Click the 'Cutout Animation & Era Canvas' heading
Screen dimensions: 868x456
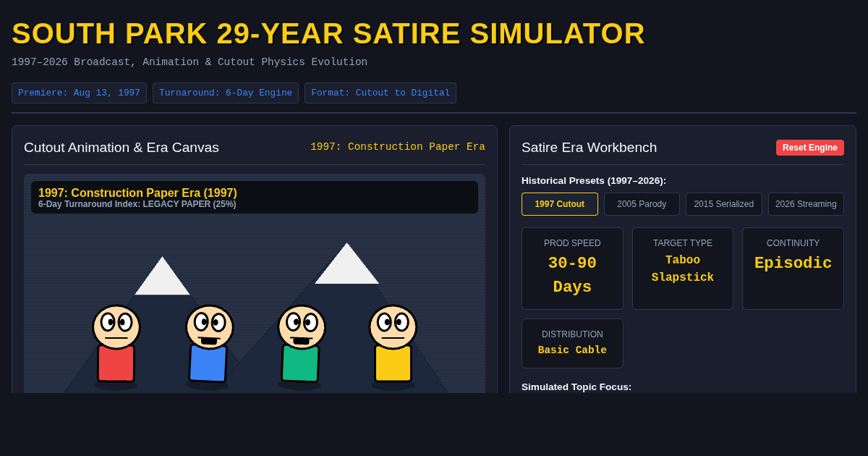[122, 148]
